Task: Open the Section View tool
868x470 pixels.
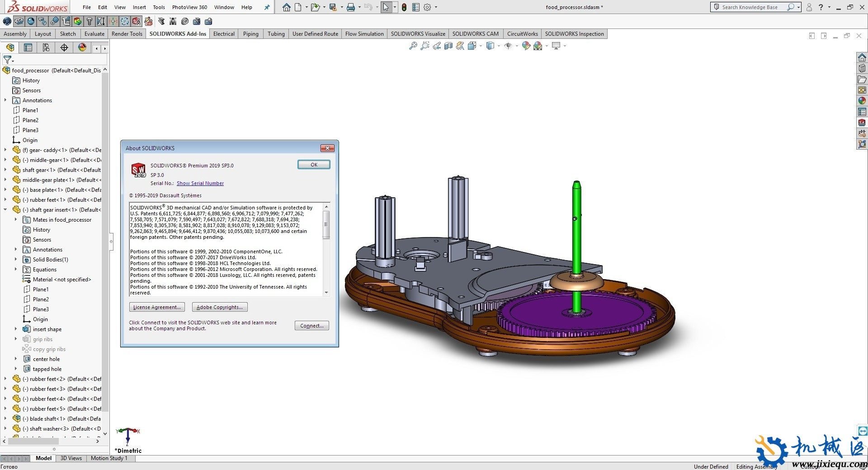Action: click(x=448, y=46)
